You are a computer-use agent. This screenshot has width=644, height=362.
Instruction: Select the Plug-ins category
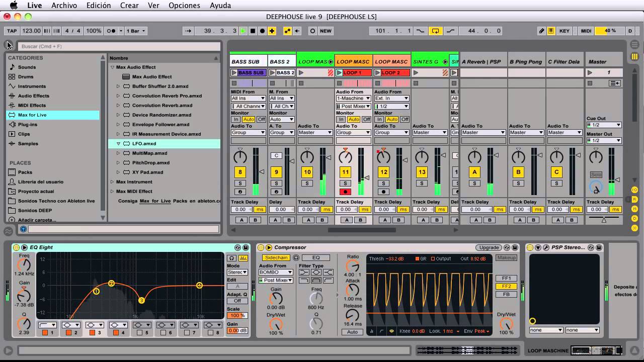(x=28, y=124)
